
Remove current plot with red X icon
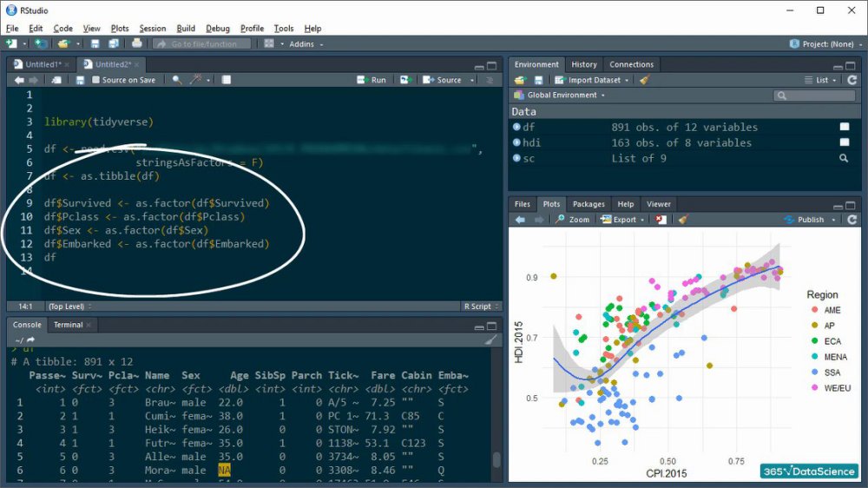click(x=661, y=220)
